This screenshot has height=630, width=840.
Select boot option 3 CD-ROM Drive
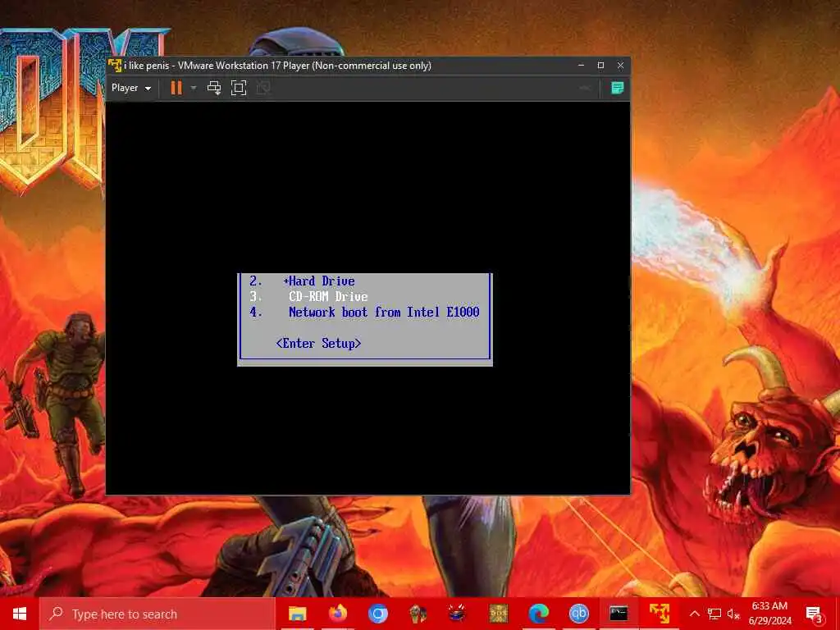click(308, 297)
